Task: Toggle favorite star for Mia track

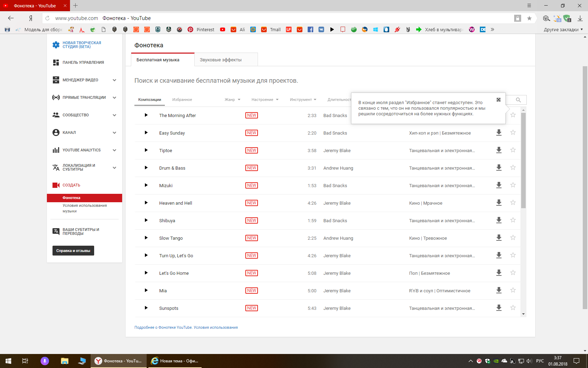Action: pos(513,290)
